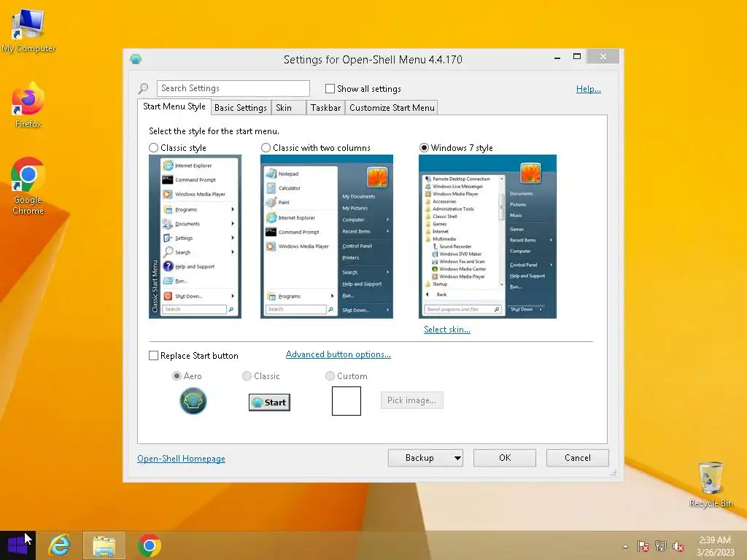Click the Pick image... button

point(411,400)
